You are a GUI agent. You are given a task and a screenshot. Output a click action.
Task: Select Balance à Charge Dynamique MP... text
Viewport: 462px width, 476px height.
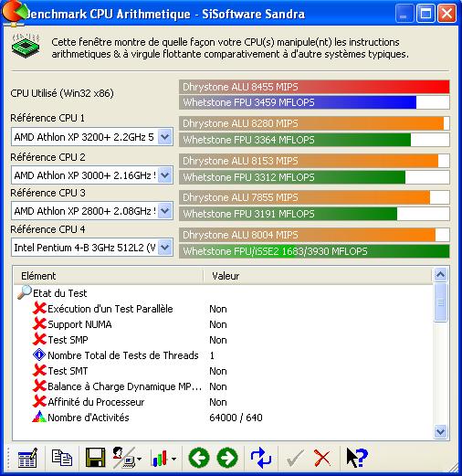pos(124,386)
